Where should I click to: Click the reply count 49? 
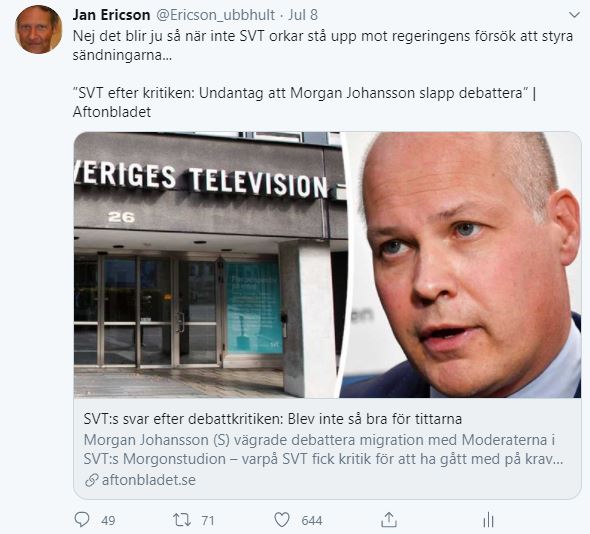[x=108, y=521]
